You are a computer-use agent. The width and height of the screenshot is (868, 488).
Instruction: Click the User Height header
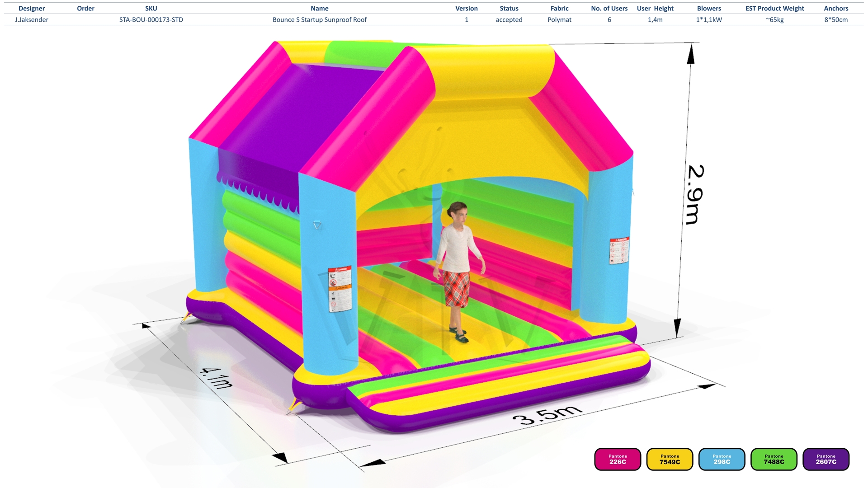click(655, 8)
